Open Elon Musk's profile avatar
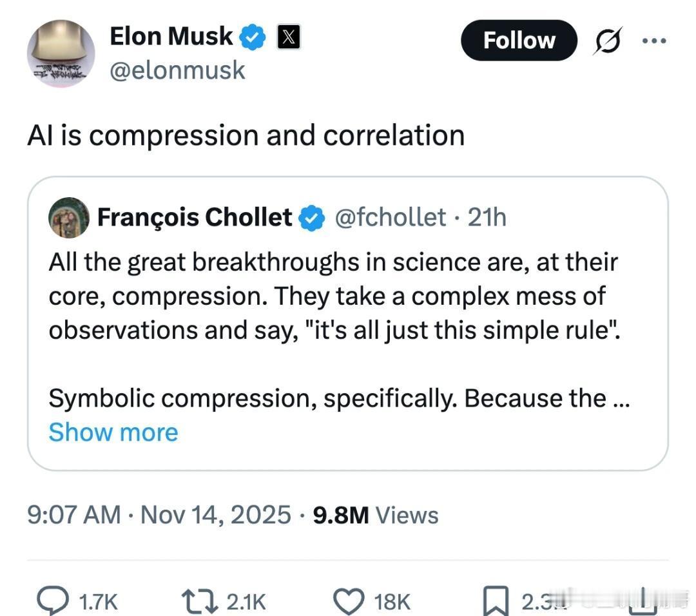 pyautogui.click(x=61, y=53)
